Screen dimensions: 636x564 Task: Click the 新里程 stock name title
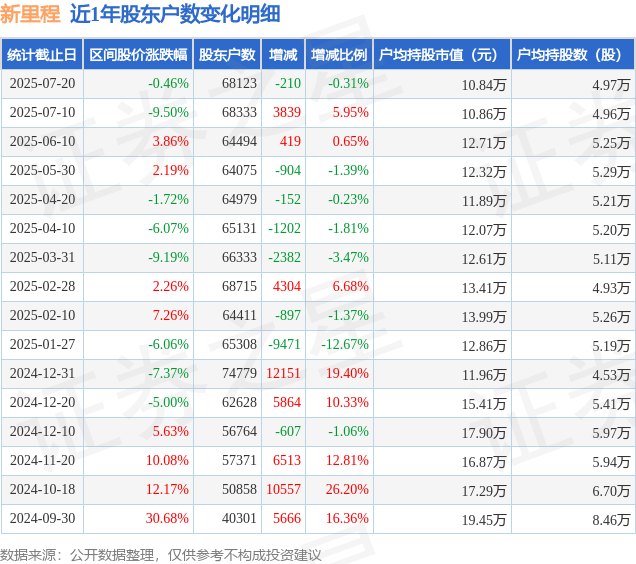click(30, 14)
